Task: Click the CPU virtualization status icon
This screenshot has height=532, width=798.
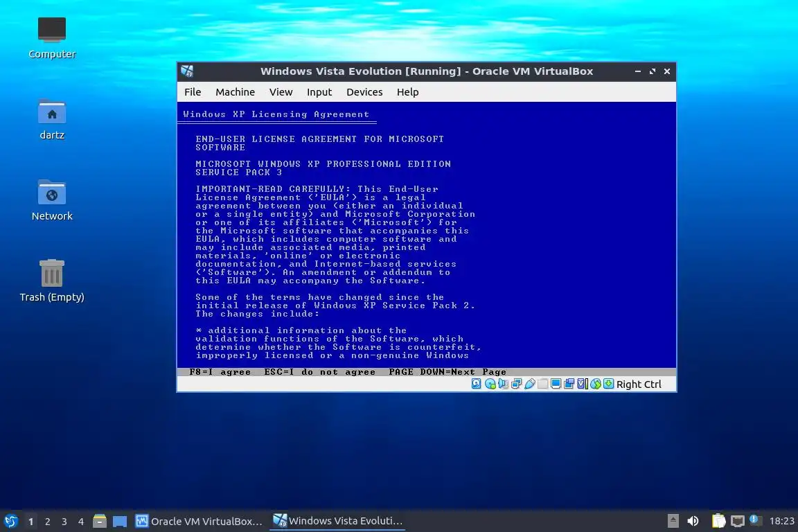Action: (582, 384)
